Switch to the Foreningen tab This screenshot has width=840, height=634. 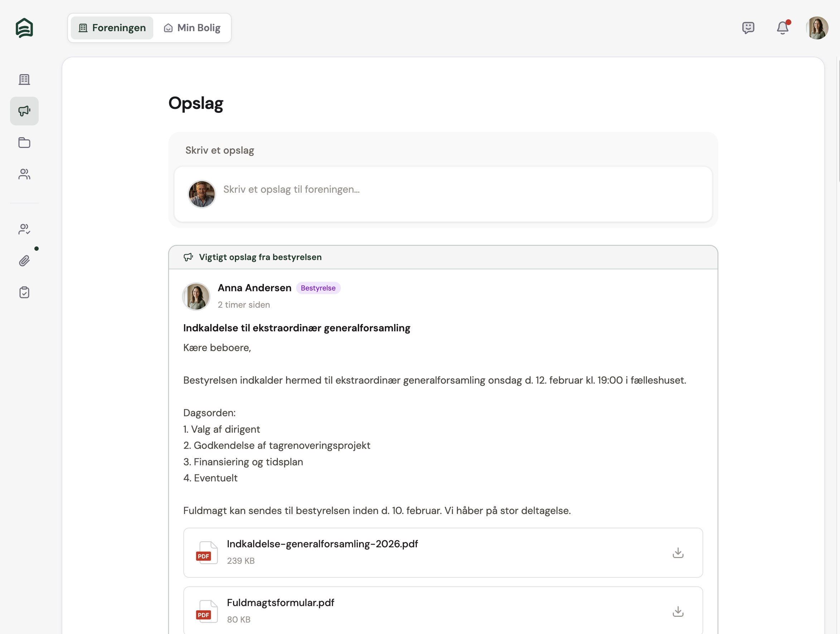[x=112, y=28]
